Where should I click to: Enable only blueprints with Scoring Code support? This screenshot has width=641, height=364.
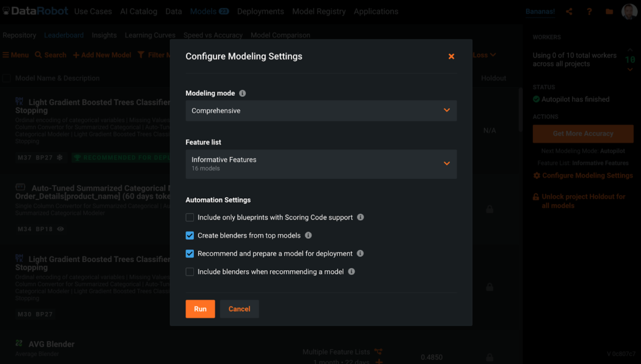click(190, 218)
